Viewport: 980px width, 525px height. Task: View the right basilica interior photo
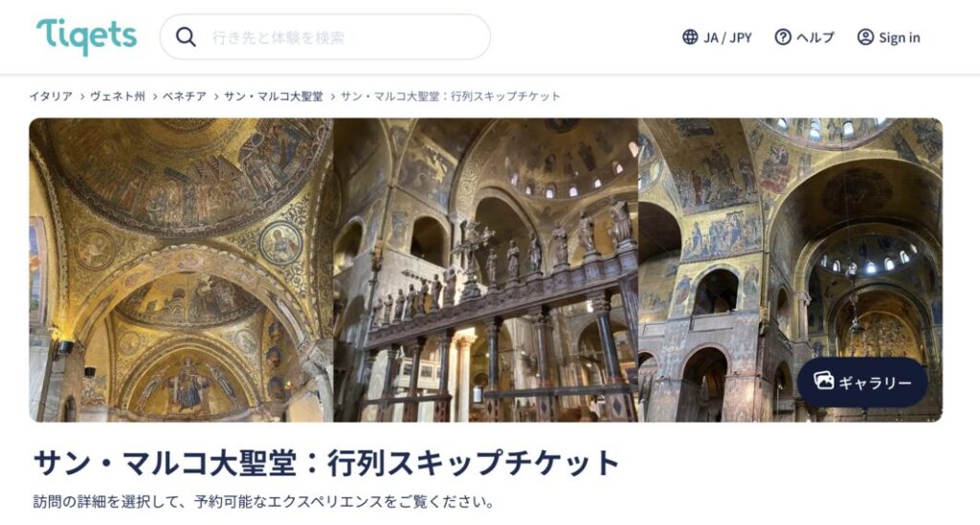click(790, 270)
